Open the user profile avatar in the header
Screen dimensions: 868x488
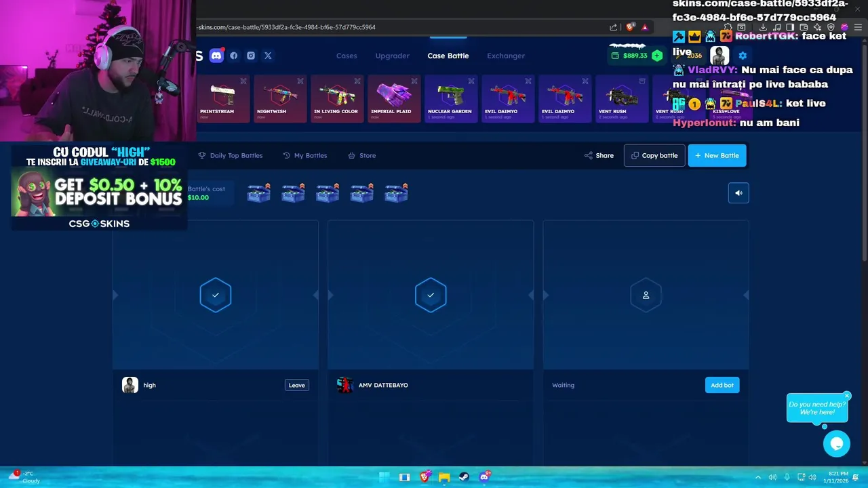(x=719, y=56)
